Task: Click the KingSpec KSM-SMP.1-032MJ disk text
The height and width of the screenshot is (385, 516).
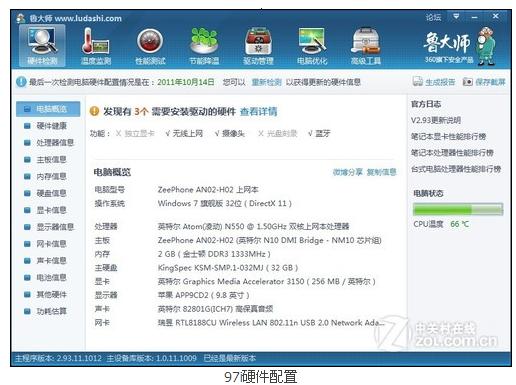Action: point(228,268)
